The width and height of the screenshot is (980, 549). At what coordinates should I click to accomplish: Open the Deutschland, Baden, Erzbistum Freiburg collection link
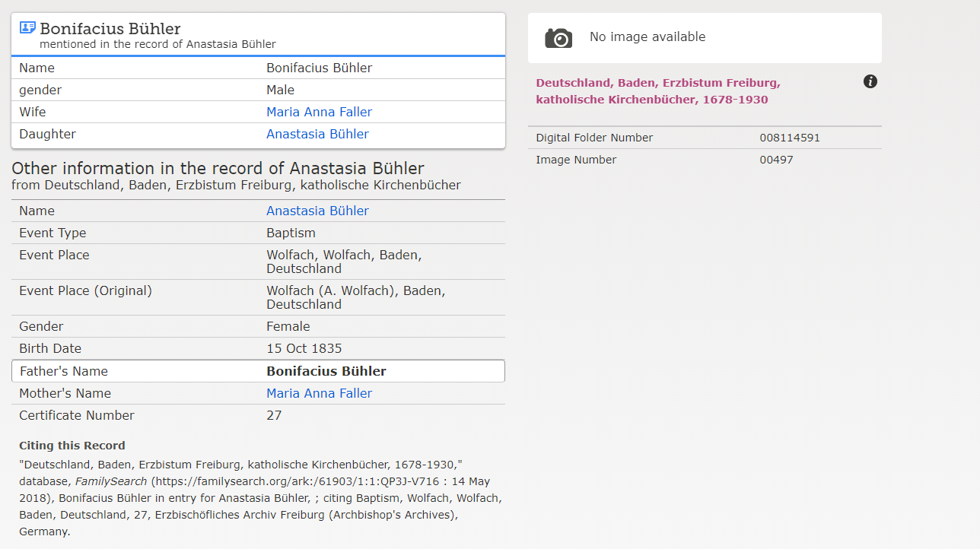(658, 91)
